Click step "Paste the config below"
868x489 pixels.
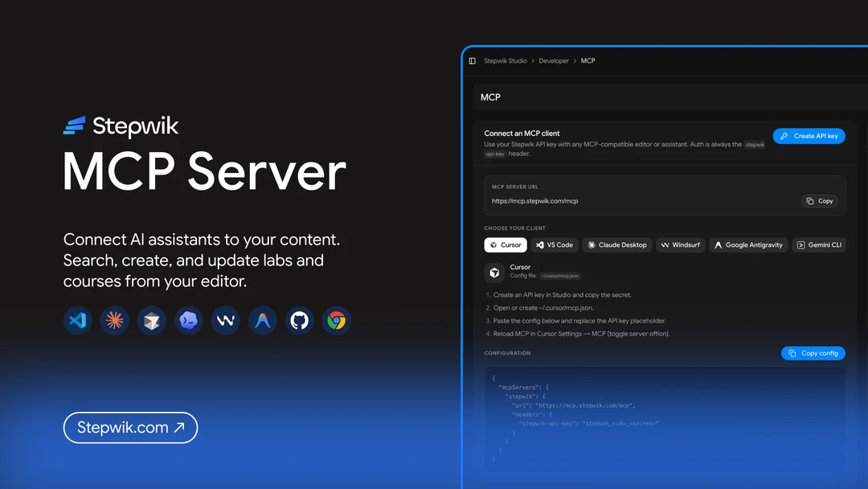pyautogui.click(x=579, y=321)
